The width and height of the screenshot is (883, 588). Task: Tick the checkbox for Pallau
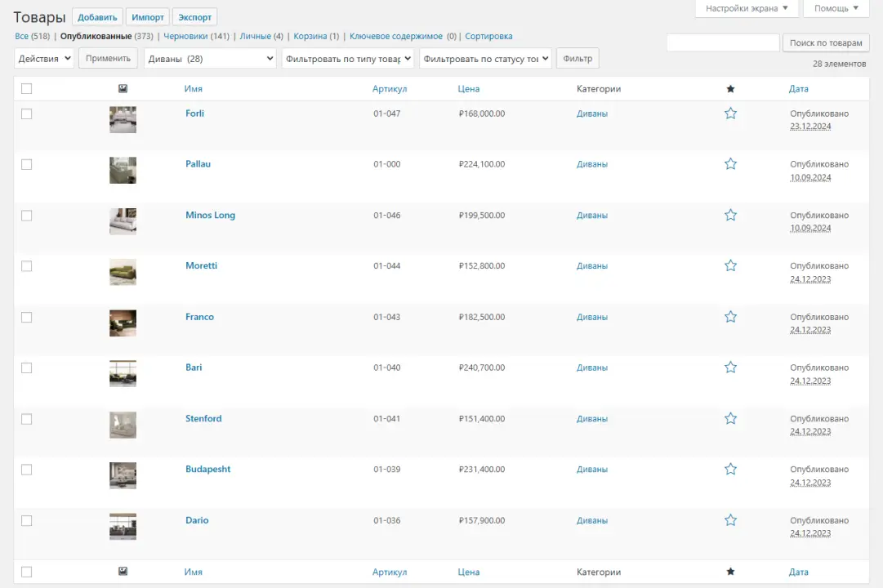(x=26, y=164)
